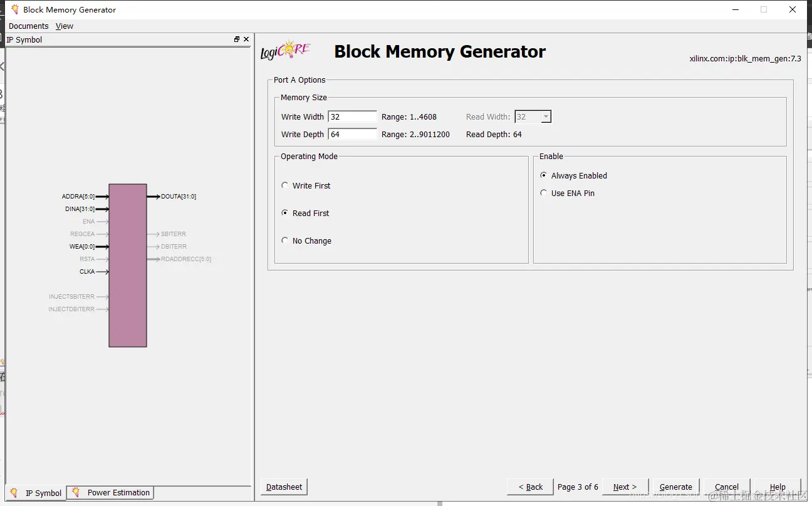
Task: Choose the Use ENA Pin option
Action: tap(543, 193)
